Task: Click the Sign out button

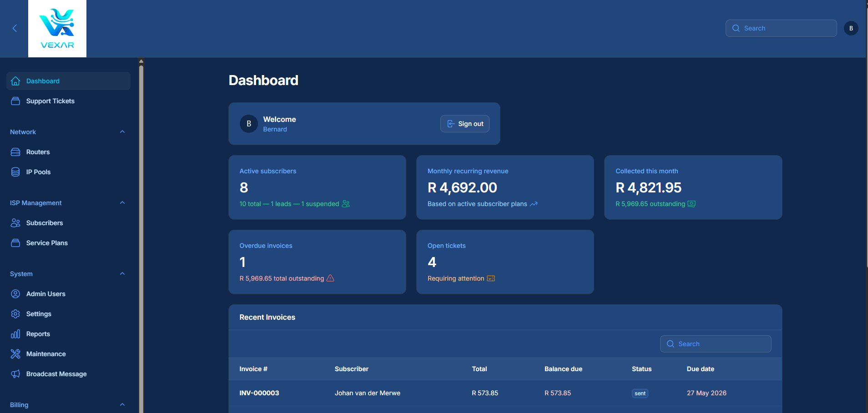Action: pyautogui.click(x=465, y=124)
